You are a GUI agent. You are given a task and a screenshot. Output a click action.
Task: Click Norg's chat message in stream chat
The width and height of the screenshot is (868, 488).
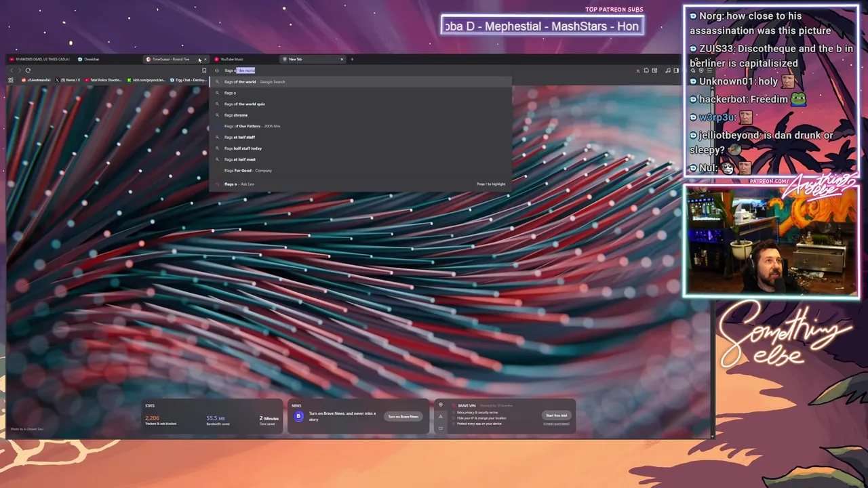[761, 23]
